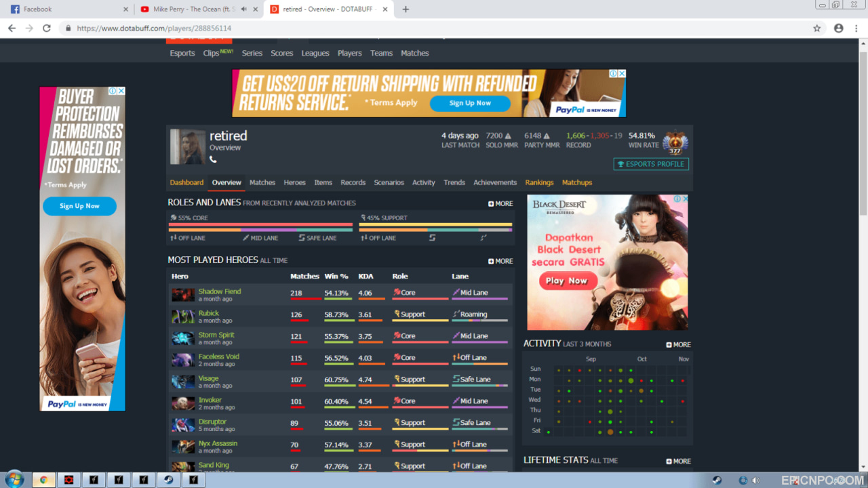The width and height of the screenshot is (868, 488).
Task: Switch to the Matches profile tab
Action: [x=262, y=182]
